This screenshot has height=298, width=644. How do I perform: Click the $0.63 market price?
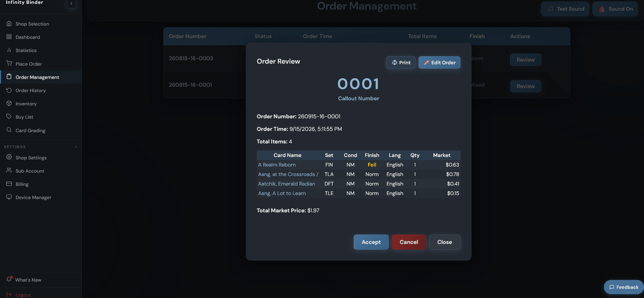[452, 165]
